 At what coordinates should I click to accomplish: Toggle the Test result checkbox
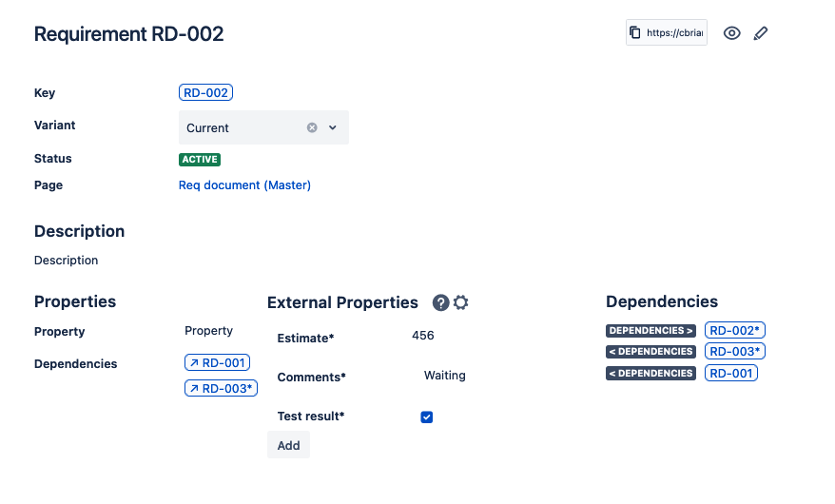click(427, 417)
